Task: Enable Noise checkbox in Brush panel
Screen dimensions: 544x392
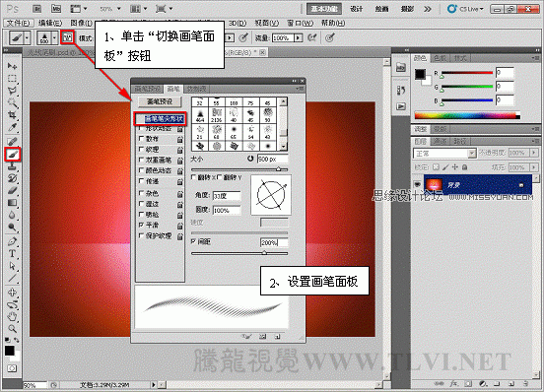Action: pos(141,193)
